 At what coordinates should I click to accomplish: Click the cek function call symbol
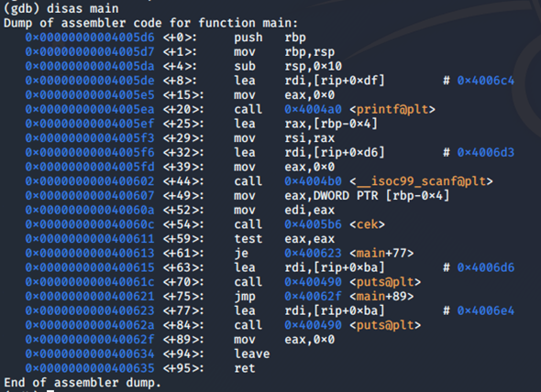tap(367, 224)
